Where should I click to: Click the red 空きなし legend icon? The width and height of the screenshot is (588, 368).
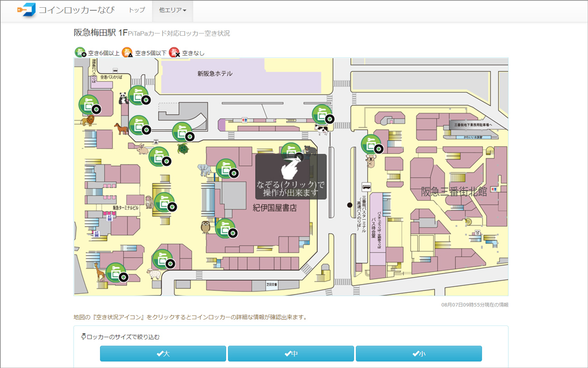pos(175,52)
